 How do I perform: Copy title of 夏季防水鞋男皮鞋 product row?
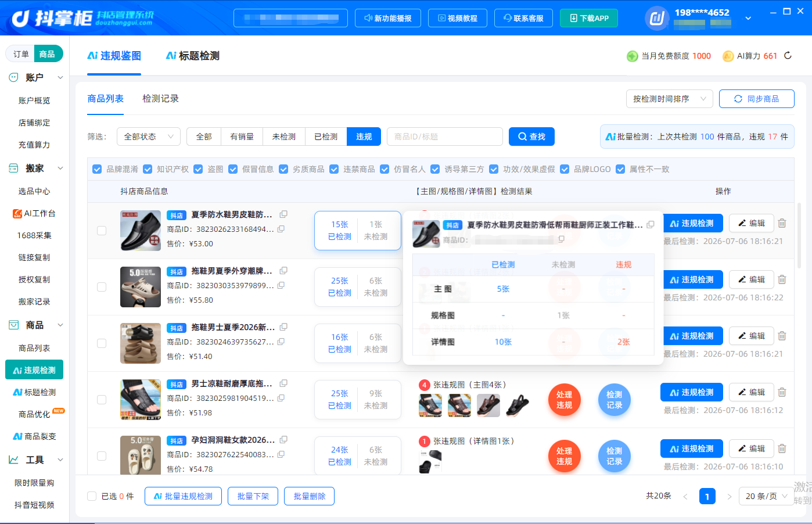[x=283, y=214]
